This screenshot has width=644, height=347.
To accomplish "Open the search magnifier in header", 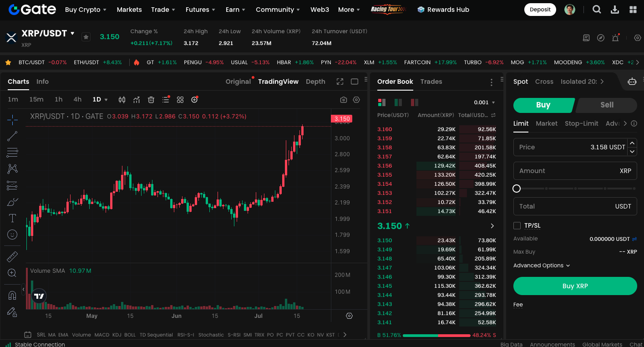I will (597, 10).
